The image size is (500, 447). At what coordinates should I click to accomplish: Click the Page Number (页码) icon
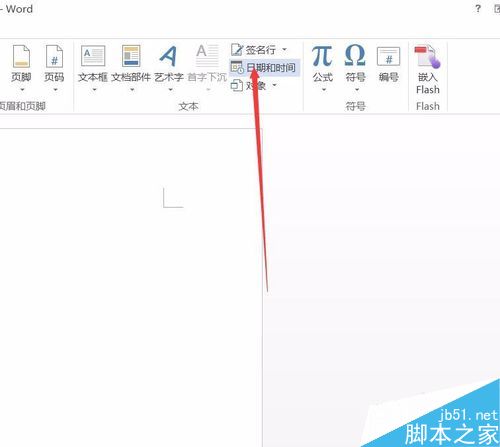click(x=54, y=57)
